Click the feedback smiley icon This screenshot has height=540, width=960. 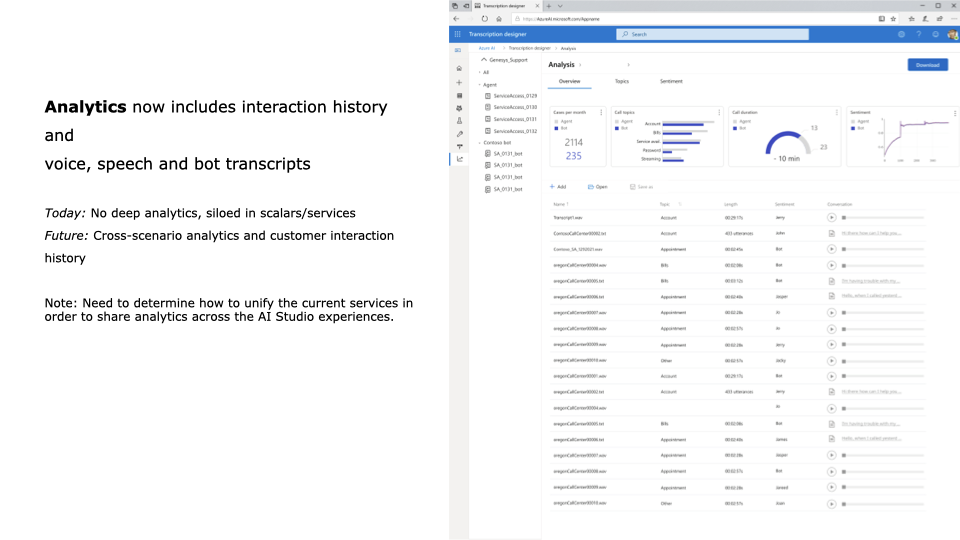pyautogui.click(x=936, y=34)
